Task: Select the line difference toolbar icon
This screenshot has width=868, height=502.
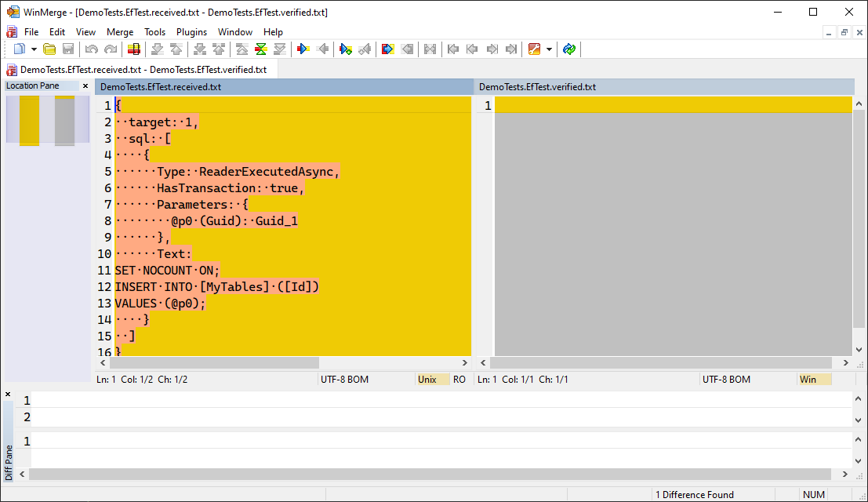Action: tap(134, 49)
